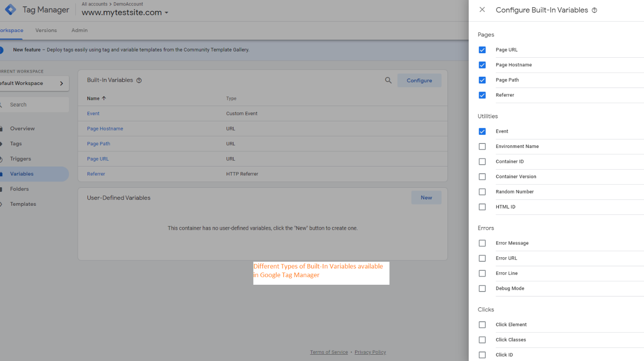The image size is (644, 361).
Task: Click All accounts in the breadcrumb
Action: (94, 4)
